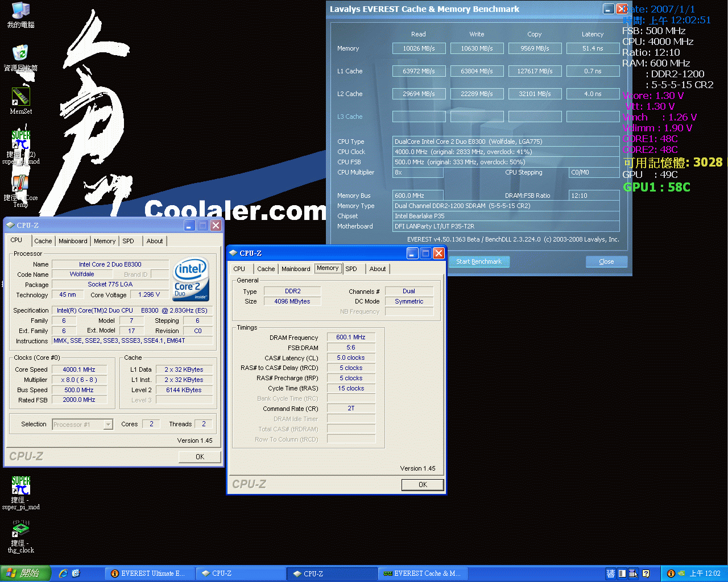Activate the first CPU-Z taskbar button

point(241,573)
